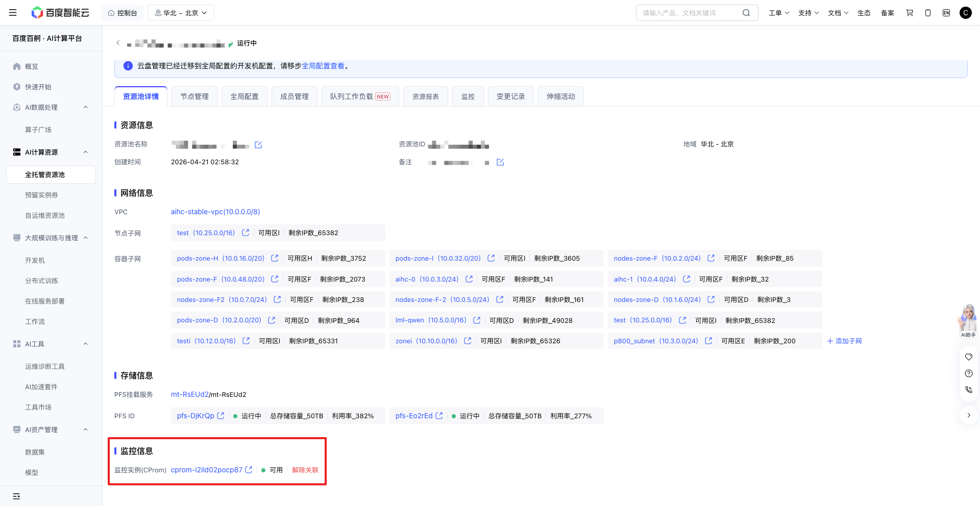Open external link for p800_subnet
This screenshot has height=506, width=980.
click(708, 341)
